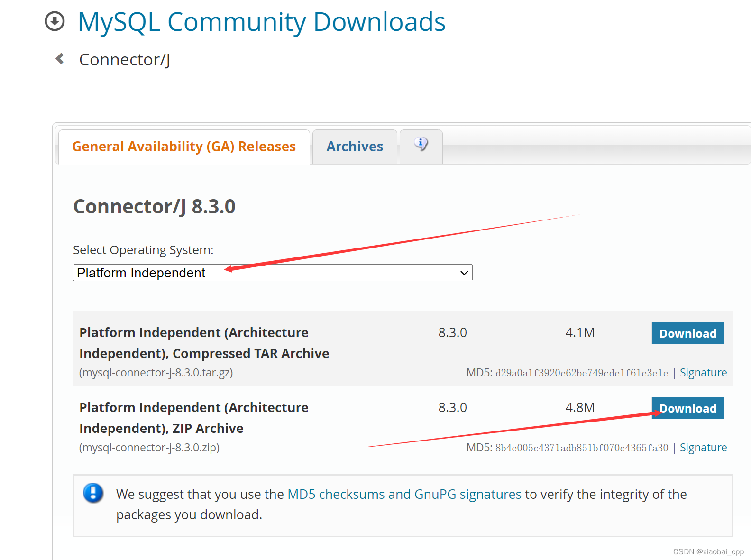Click MD5 hash 8b4e005c4371adb851bf070c4365fa30
This screenshot has height=560, width=751.
point(582,448)
